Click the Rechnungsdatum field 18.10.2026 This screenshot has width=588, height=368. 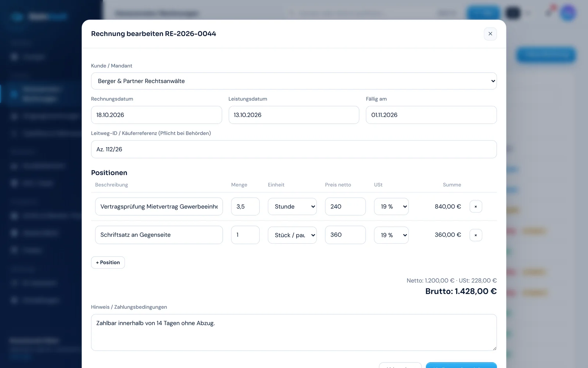click(x=157, y=115)
